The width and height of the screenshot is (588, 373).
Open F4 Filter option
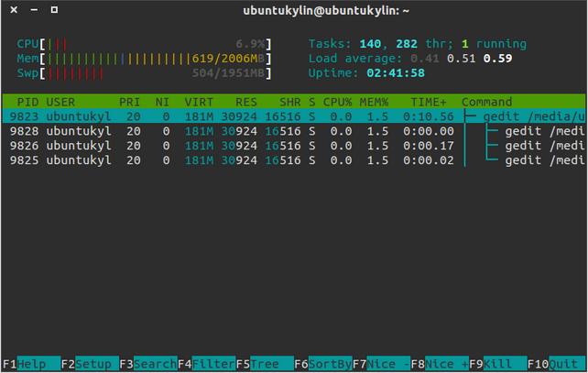tap(207, 364)
